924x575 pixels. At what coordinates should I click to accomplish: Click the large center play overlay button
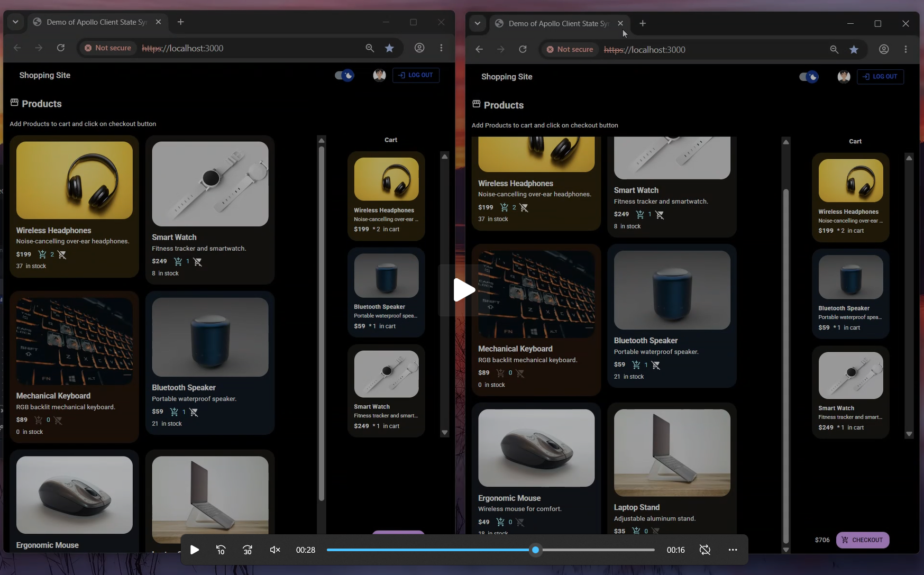[x=464, y=290]
